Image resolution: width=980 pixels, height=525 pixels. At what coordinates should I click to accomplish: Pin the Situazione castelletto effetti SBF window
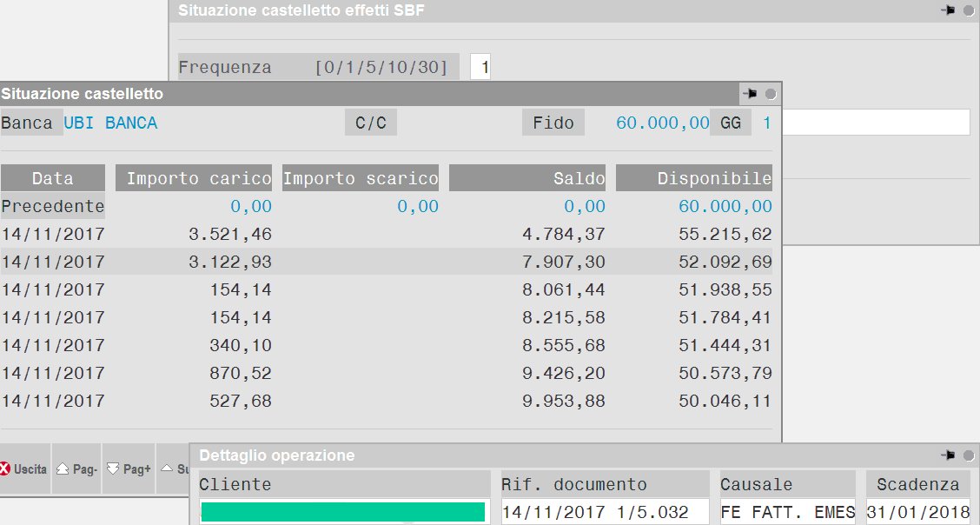click(948, 10)
